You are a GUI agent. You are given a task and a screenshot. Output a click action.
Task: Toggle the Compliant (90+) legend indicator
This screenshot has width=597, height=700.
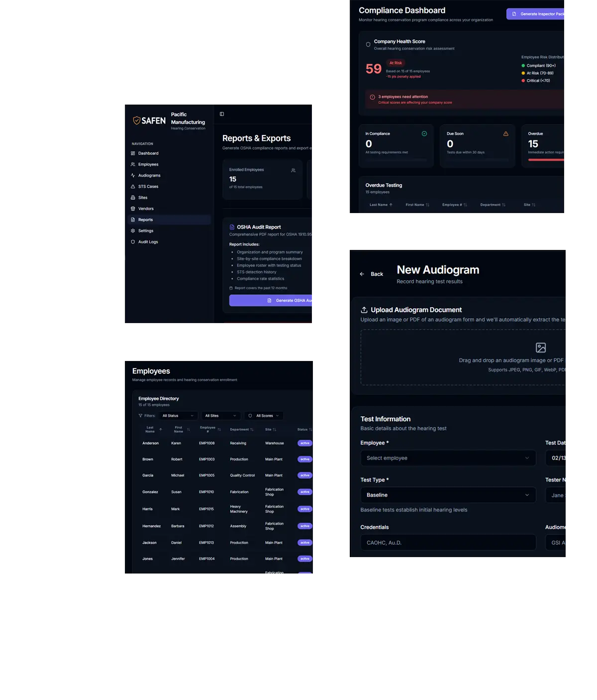click(523, 65)
